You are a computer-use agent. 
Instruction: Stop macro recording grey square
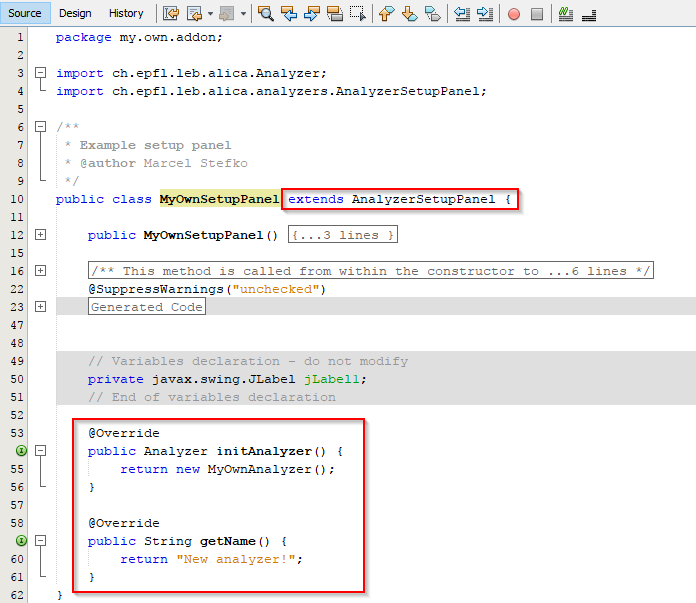[x=537, y=14]
